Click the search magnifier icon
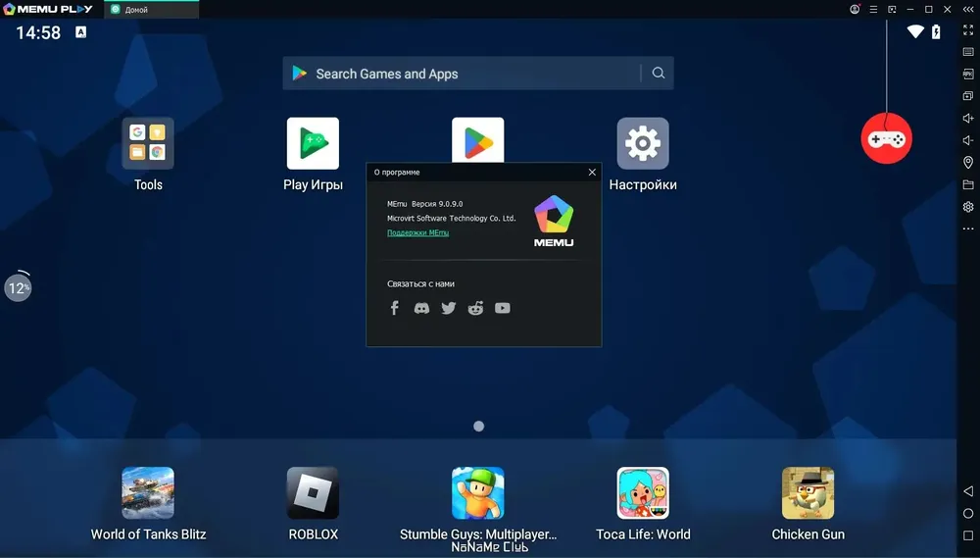This screenshot has width=980, height=558. click(x=659, y=74)
